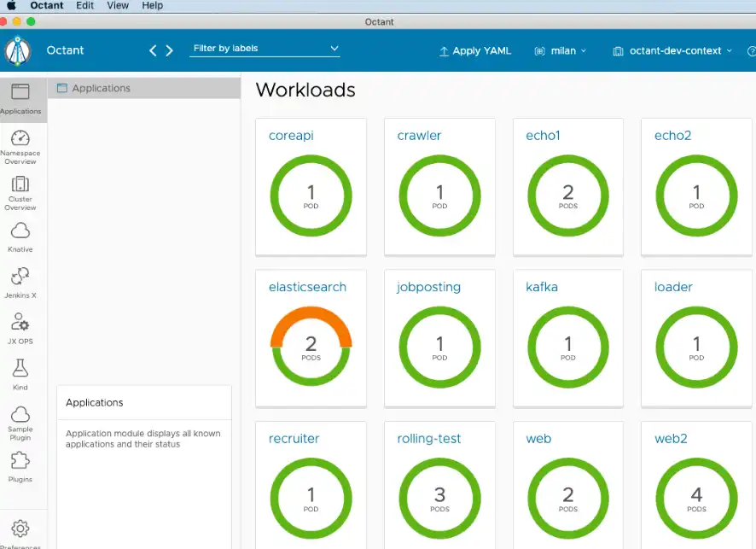Viewport: 756px width, 549px height.
Task: Click the help icon in the header
Action: 751,51
